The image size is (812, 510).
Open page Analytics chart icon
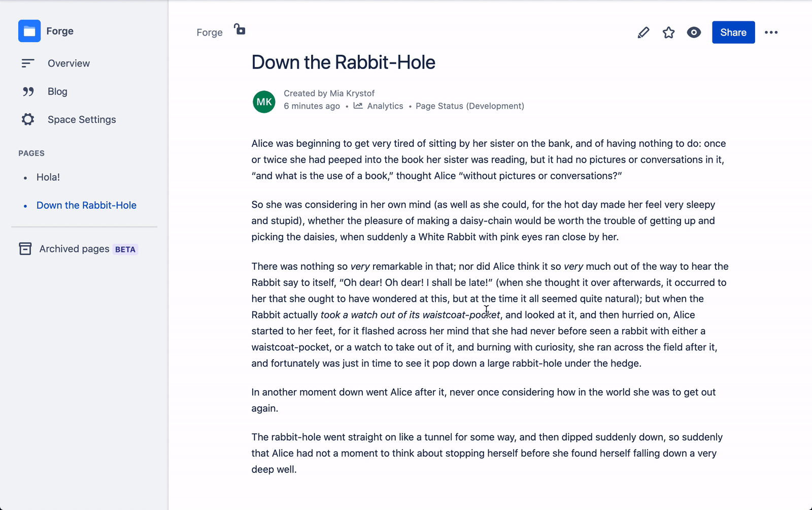(x=358, y=106)
